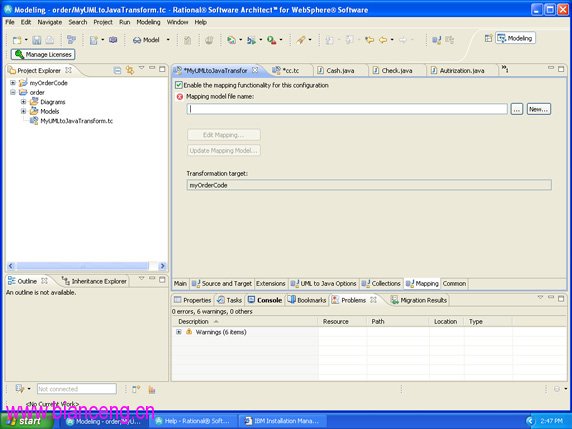Click the Mapping model file name field

(x=347, y=109)
